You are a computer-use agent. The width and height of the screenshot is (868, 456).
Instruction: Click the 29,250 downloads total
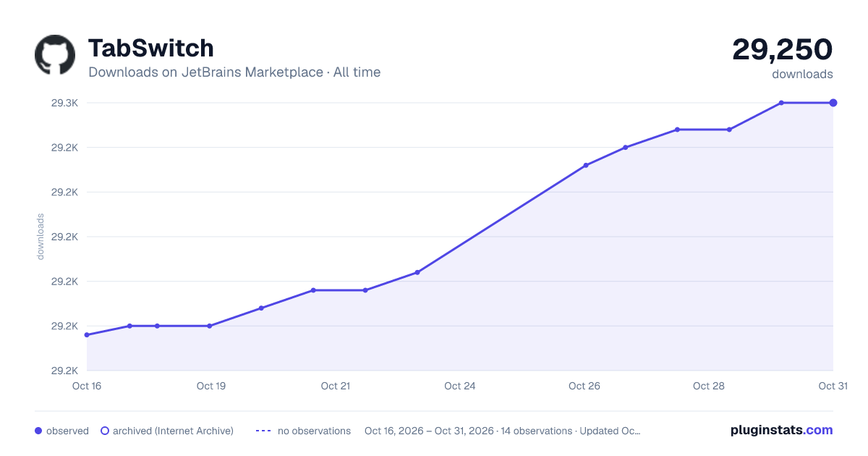(783, 49)
